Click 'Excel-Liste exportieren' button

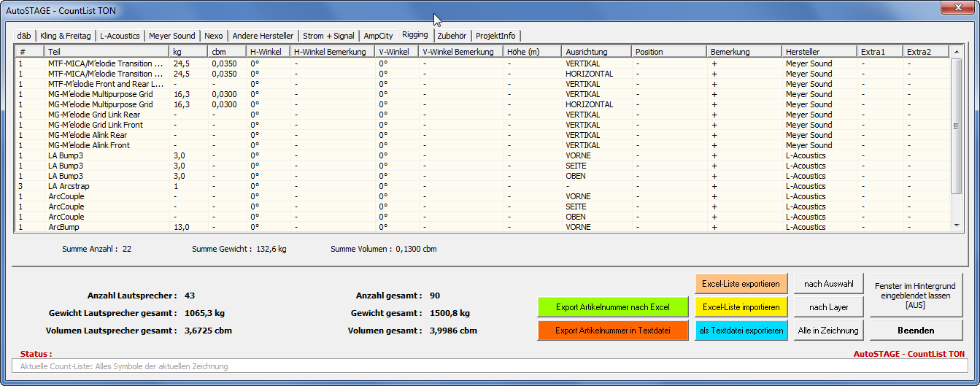pos(741,284)
